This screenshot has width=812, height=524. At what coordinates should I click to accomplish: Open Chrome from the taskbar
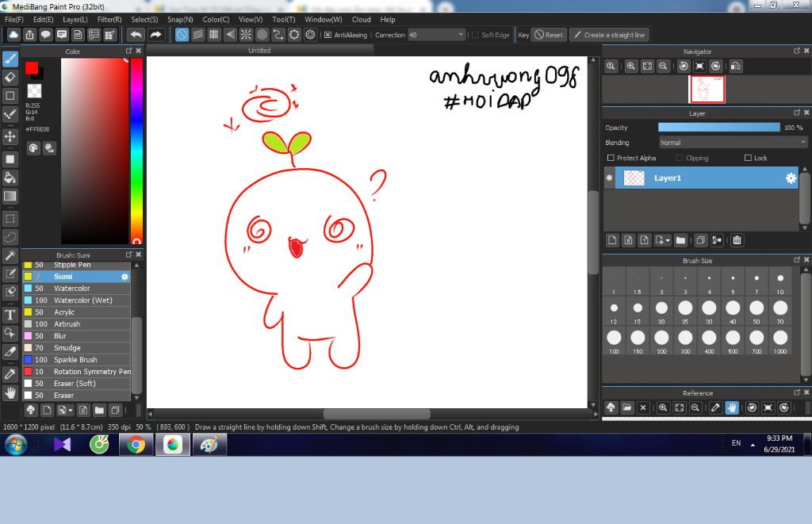pyautogui.click(x=136, y=444)
